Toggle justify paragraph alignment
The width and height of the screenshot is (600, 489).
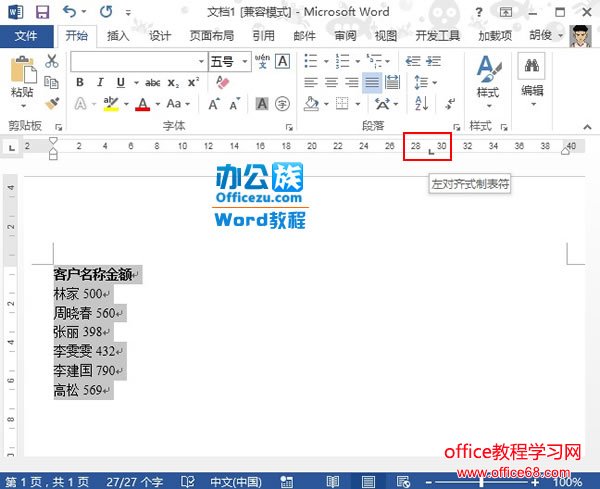(372, 82)
